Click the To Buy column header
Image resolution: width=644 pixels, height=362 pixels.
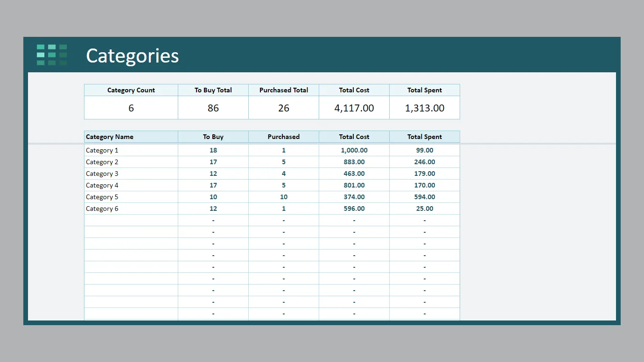point(213,137)
